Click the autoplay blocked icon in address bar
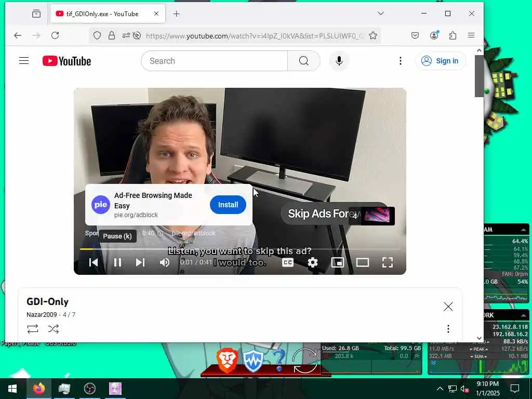The image size is (532, 399). [137, 35]
